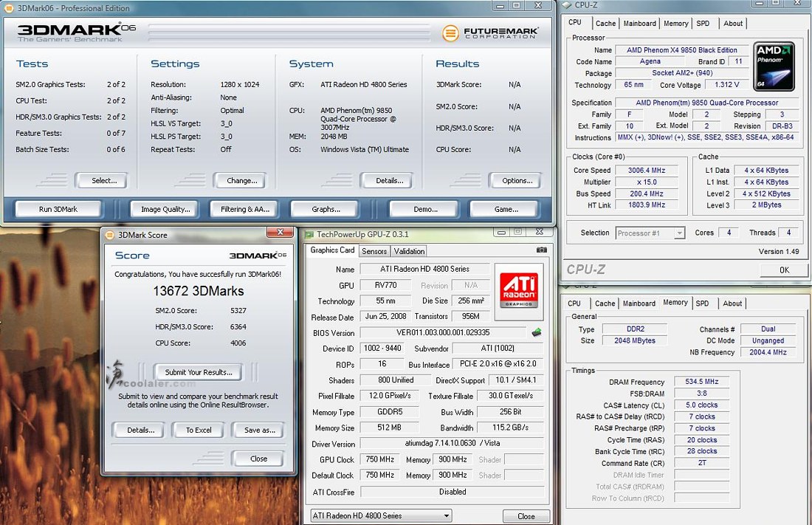Click the DRAM Frequency value 534.5 MHz
The height and width of the screenshot is (525, 812).
click(702, 382)
